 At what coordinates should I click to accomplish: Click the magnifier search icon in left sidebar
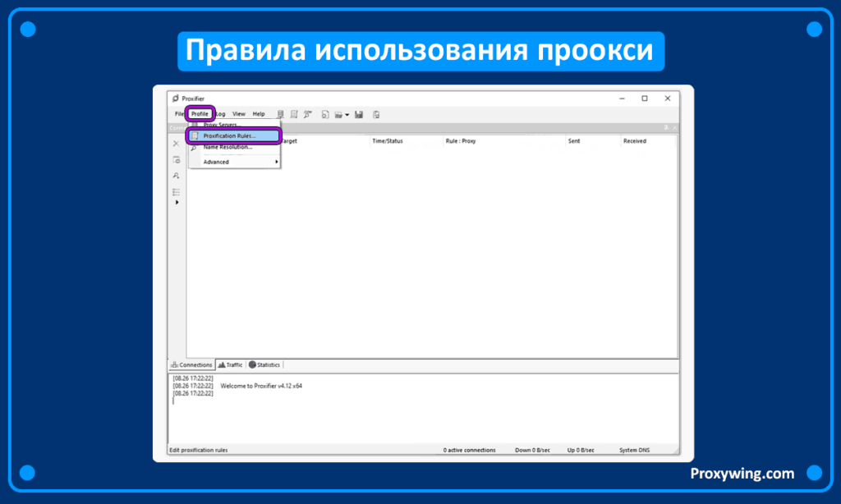point(176,176)
